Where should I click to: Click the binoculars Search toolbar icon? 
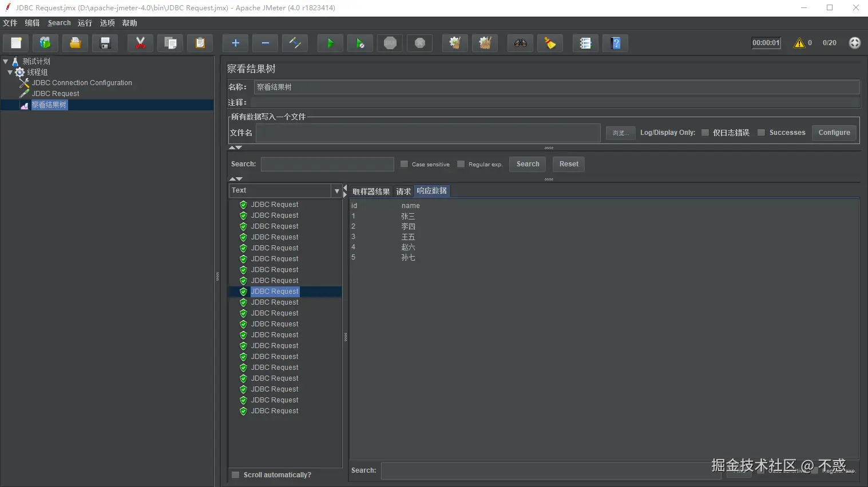pyautogui.click(x=520, y=43)
